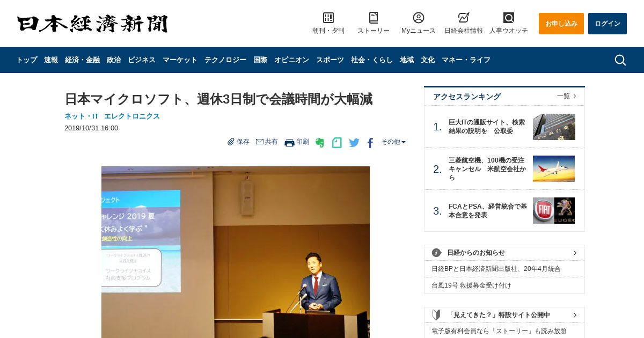Follow the ネット・IT category link
Image resolution: width=644 pixels, height=338 pixels.
[82, 116]
